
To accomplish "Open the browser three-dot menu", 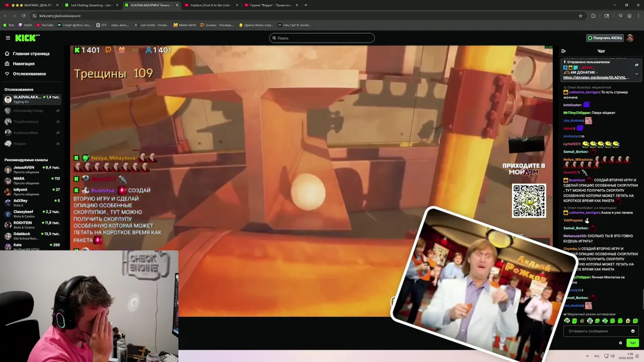I will (x=638, y=16).
